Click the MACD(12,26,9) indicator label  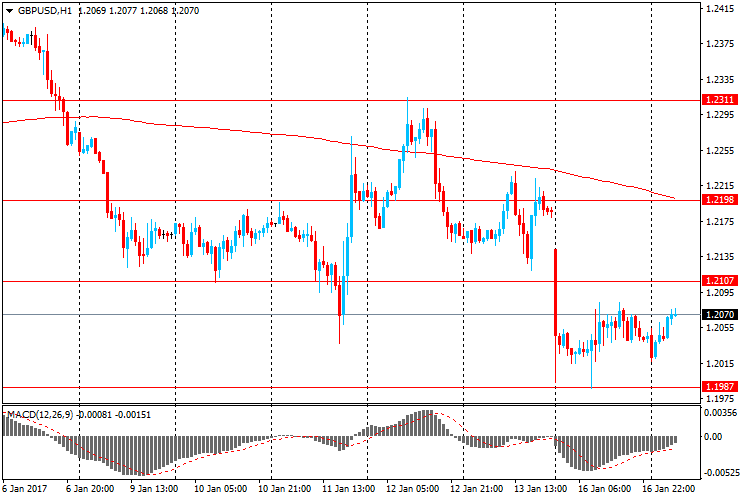pos(40,415)
